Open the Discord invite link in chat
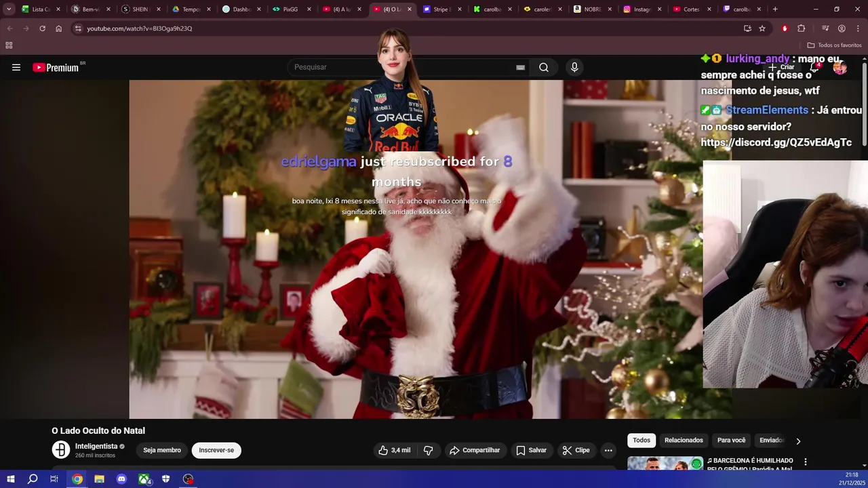The height and width of the screenshot is (488, 868). (x=776, y=142)
